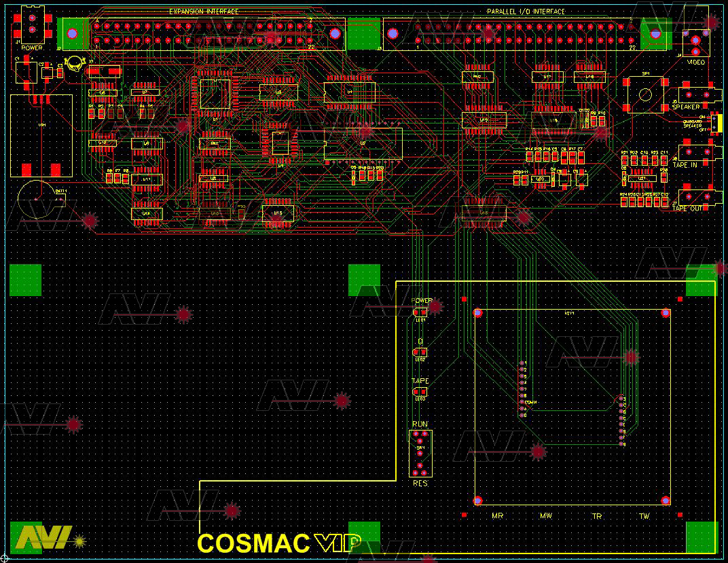Select the VIDEO jack footprint
The image size is (728, 563).
point(695,43)
